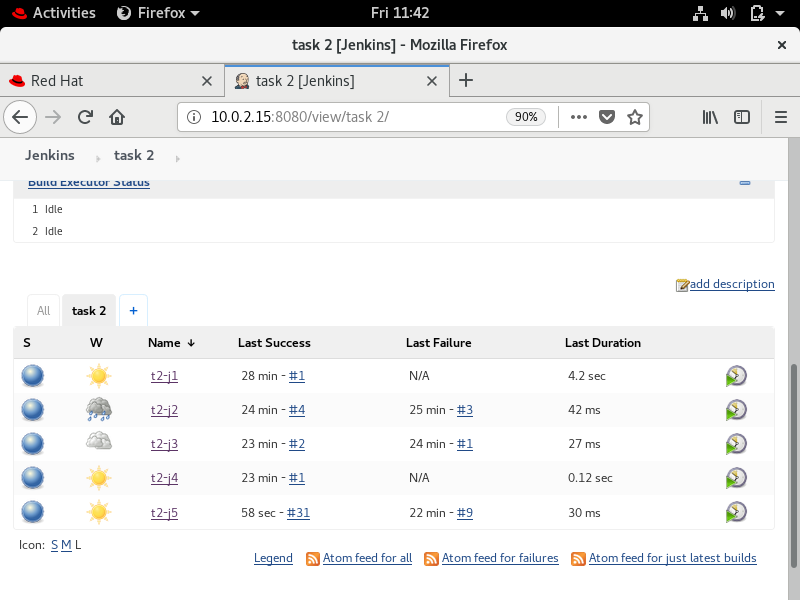Switch to the All view tab
Viewport: 800px width, 600px height.
(43, 310)
